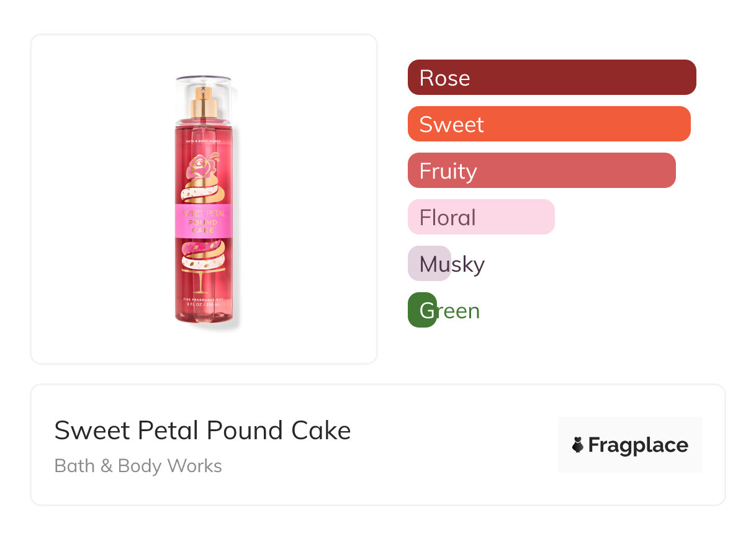This screenshot has height=536, width=756.
Task: Open the Sweet Petal Pound Cake title
Action: (x=202, y=431)
